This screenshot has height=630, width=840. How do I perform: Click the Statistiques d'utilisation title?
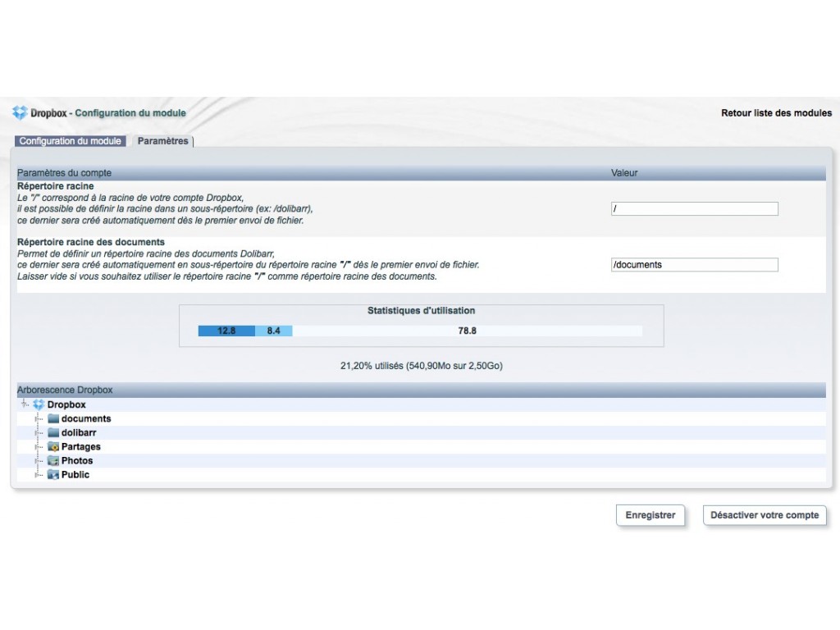tap(421, 311)
